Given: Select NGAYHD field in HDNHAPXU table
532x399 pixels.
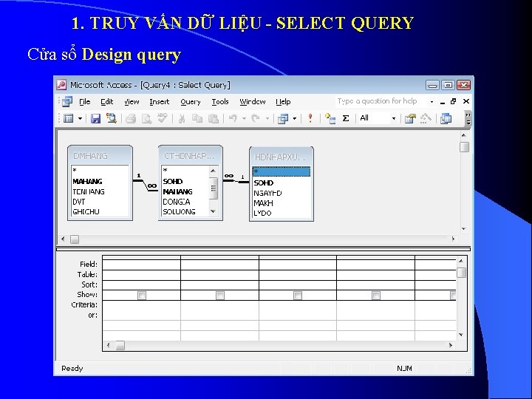Looking at the screenshot, I should [267, 193].
